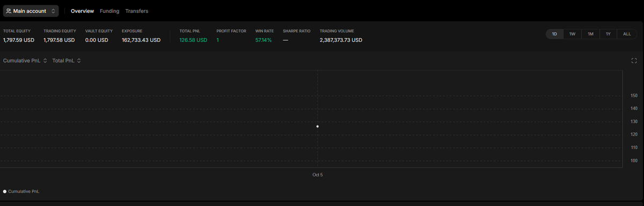Click the WIN RATE header label
The width and height of the screenshot is (644, 206).
(265, 31)
